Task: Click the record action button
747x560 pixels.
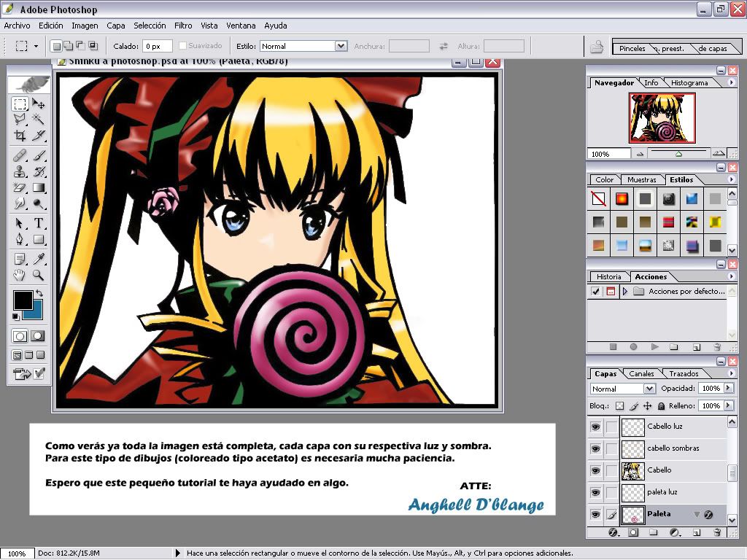Action: pyautogui.click(x=634, y=347)
